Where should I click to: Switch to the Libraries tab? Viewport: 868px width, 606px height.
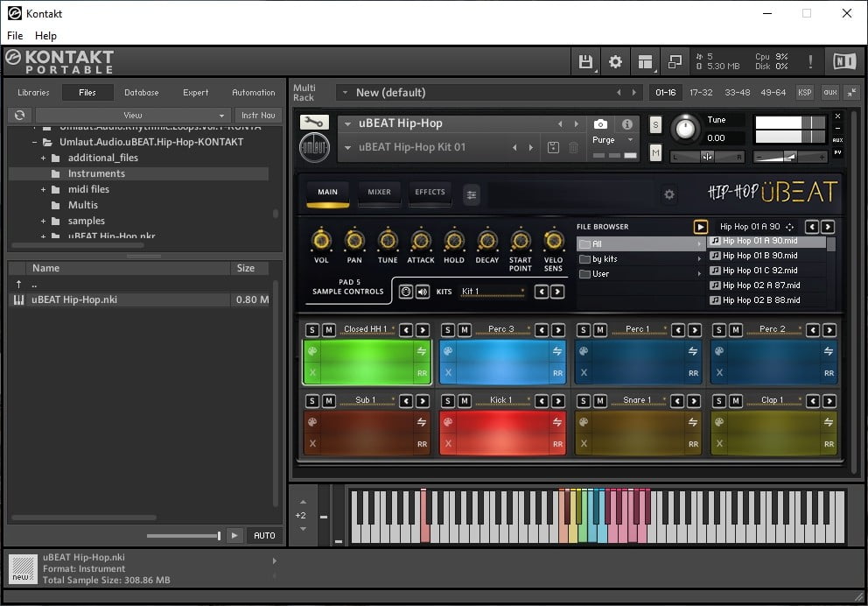[33, 93]
